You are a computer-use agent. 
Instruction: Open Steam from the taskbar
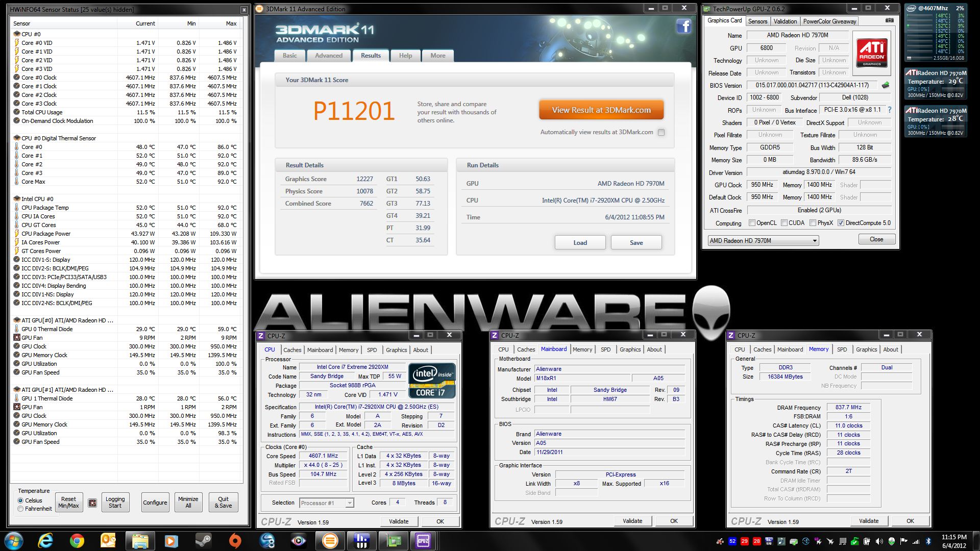(203, 541)
